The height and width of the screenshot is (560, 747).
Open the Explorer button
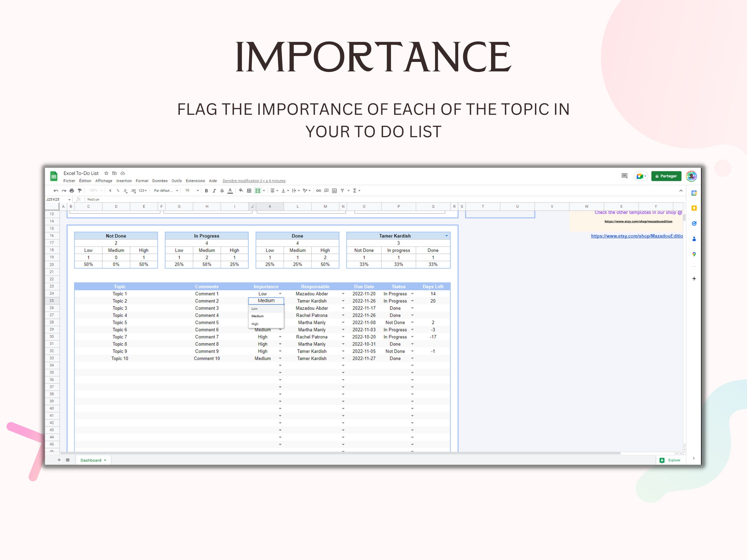670,460
